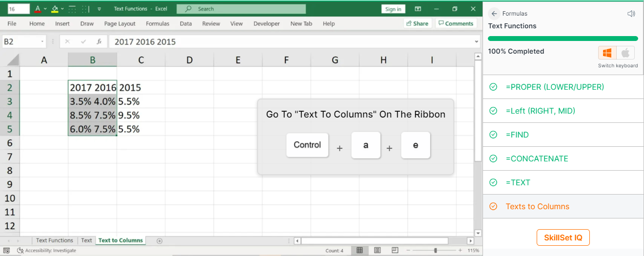This screenshot has height=256, width=644.
Task: Open the Data tab
Action: pyautogui.click(x=186, y=23)
